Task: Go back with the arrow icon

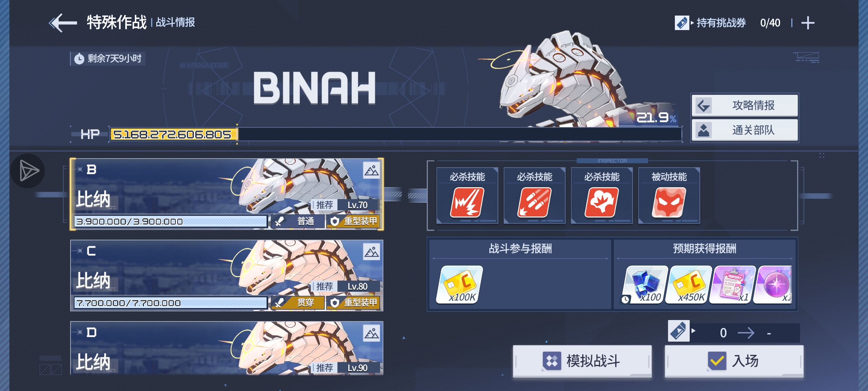Action: pos(63,23)
